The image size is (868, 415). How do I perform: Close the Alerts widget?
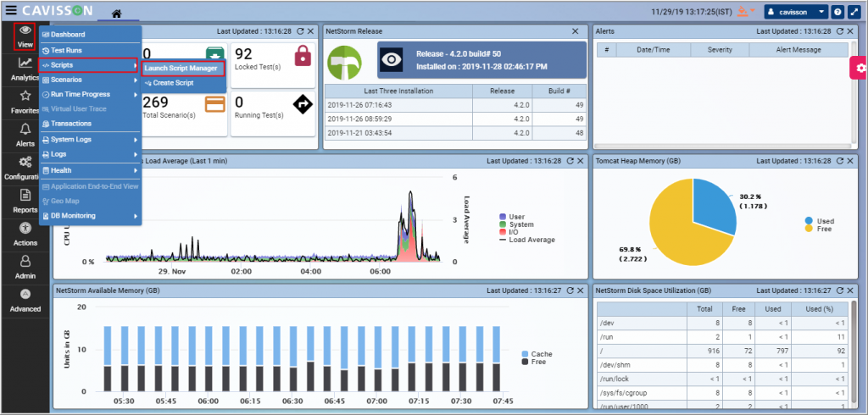[x=849, y=32]
